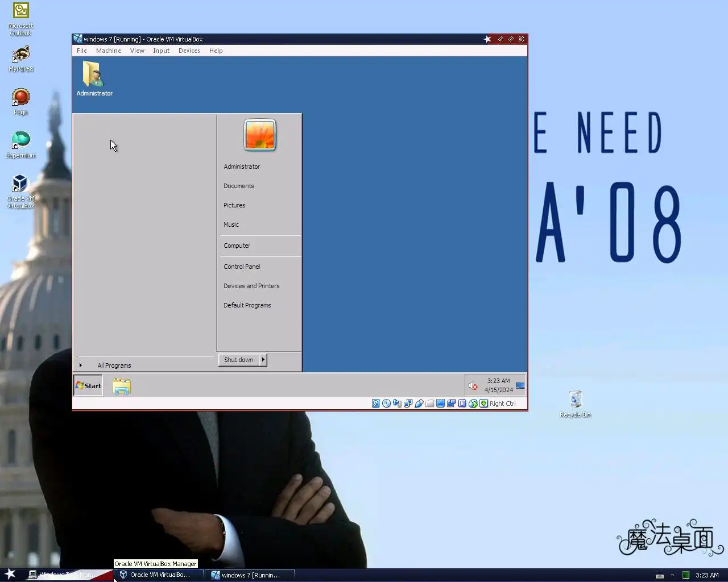The image size is (728, 582).
Task: Click the guest Start button
Action: pyautogui.click(x=88, y=385)
